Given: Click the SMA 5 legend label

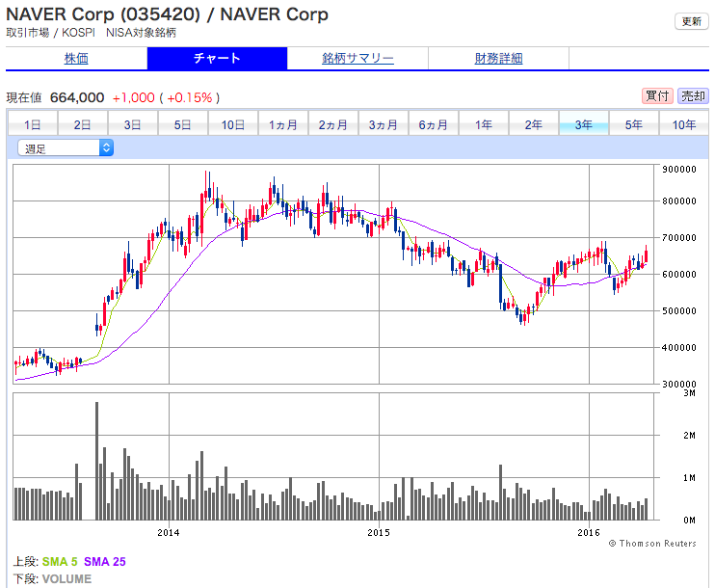Looking at the screenshot, I should (60, 562).
